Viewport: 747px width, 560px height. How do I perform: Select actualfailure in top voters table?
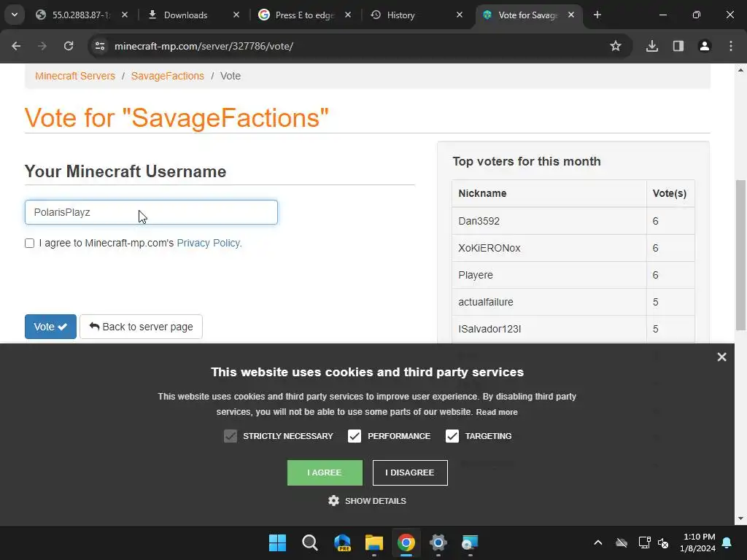point(486,302)
